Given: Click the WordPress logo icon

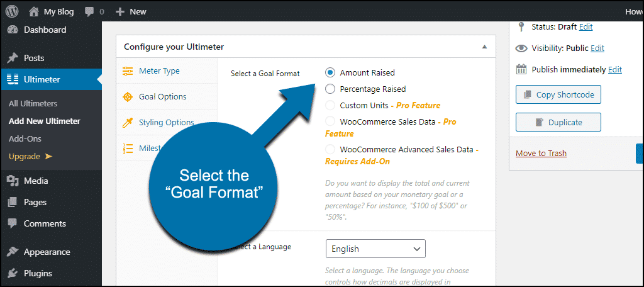Looking at the screenshot, I should tap(12, 11).
